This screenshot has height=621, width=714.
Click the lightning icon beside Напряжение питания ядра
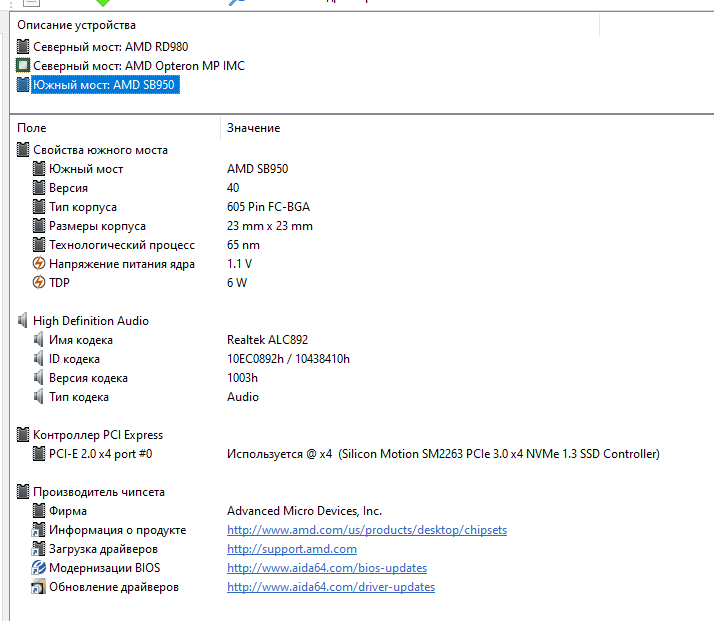pos(39,264)
